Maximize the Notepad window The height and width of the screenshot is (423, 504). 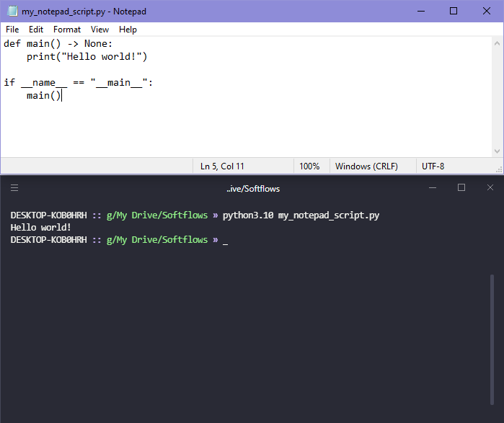[x=453, y=12]
